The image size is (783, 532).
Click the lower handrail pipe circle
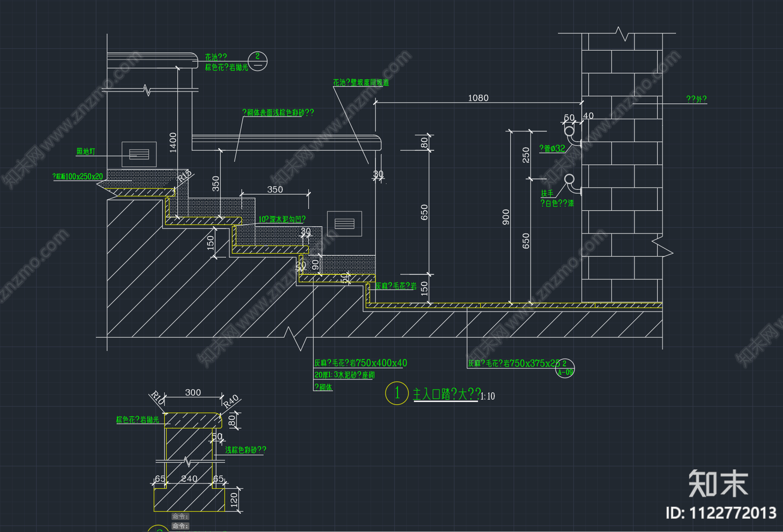tap(570, 179)
